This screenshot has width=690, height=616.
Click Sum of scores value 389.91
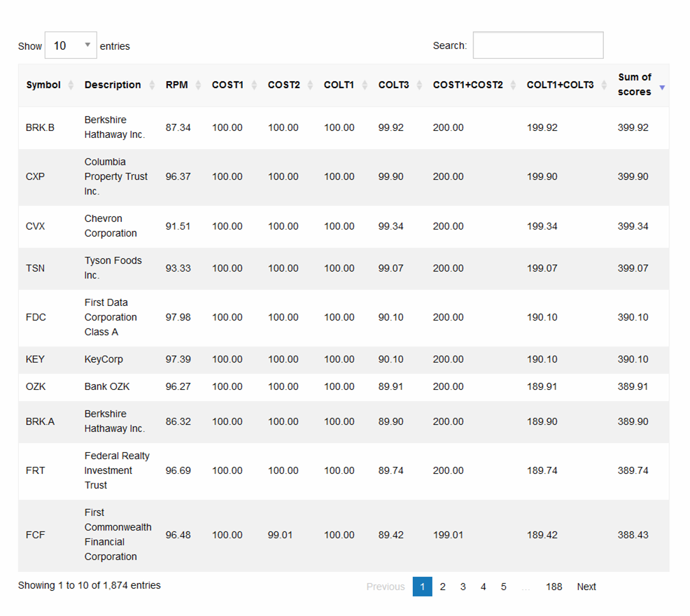pyautogui.click(x=633, y=386)
